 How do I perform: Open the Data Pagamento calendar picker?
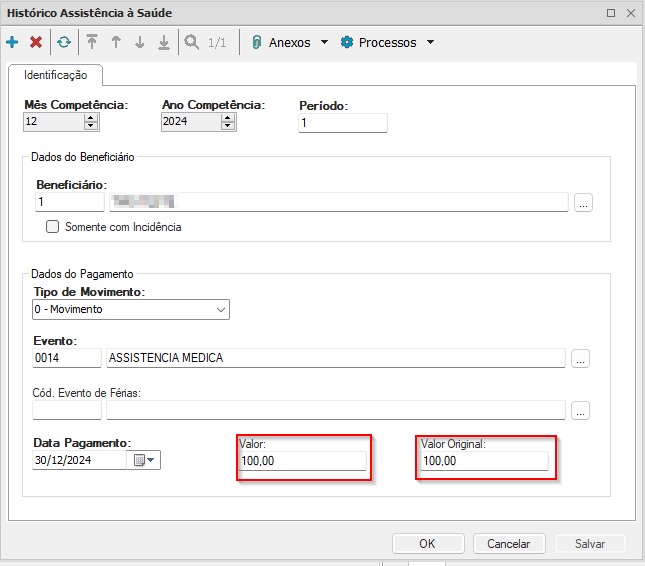[x=146, y=460]
